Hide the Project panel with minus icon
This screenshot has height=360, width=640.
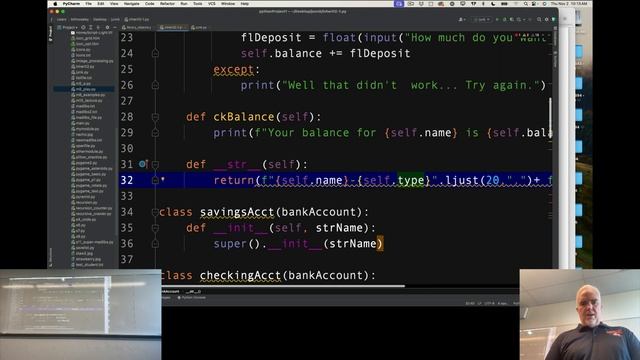114,27
